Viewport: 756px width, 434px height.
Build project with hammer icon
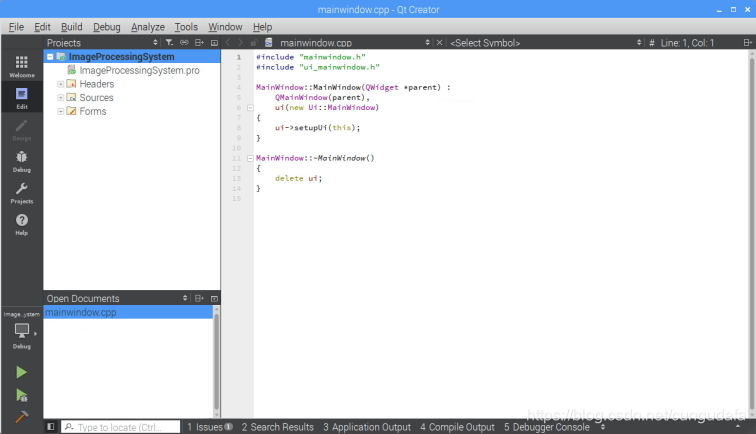(21, 417)
